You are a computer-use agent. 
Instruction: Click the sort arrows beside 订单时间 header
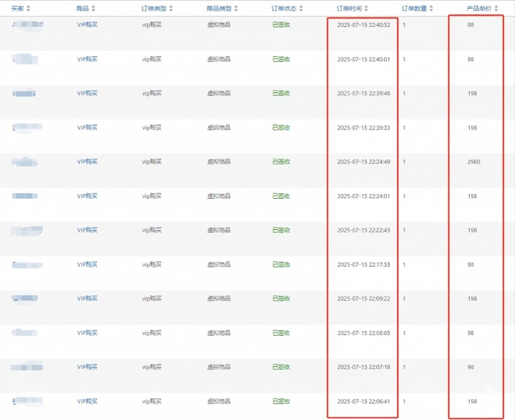pos(366,9)
